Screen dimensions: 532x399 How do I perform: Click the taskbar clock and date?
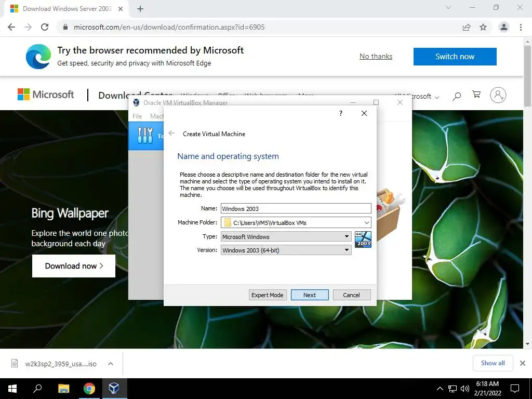[x=487, y=389]
